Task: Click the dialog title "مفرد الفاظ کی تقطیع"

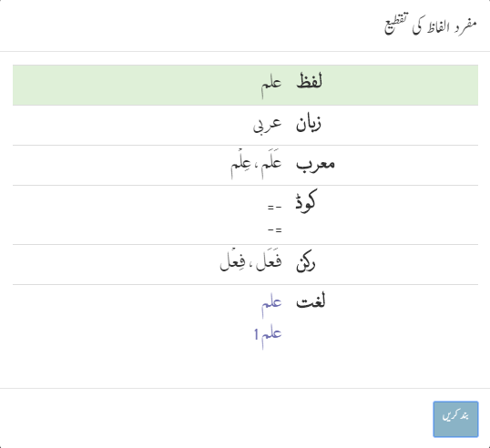Action: point(430,24)
